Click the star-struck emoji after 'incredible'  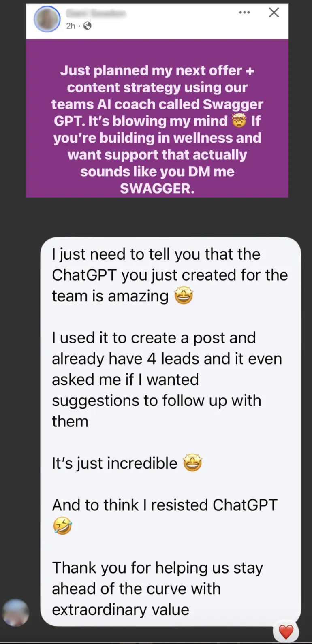click(192, 463)
